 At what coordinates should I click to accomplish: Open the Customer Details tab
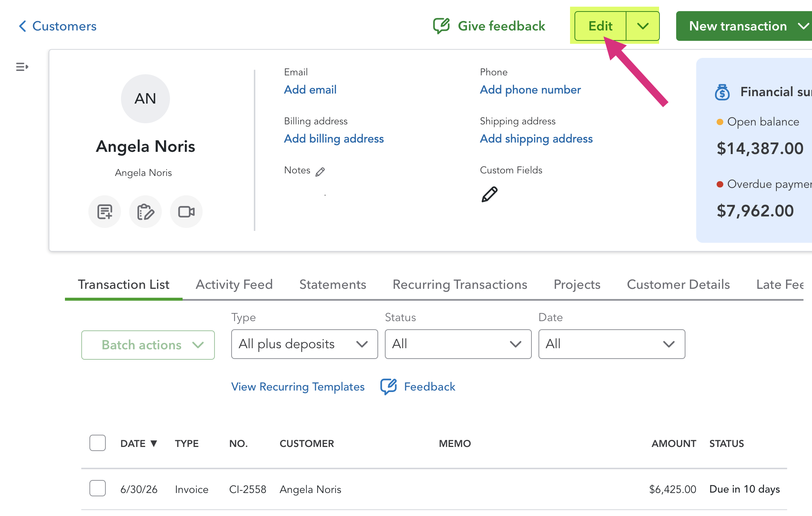[x=678, y=284]
